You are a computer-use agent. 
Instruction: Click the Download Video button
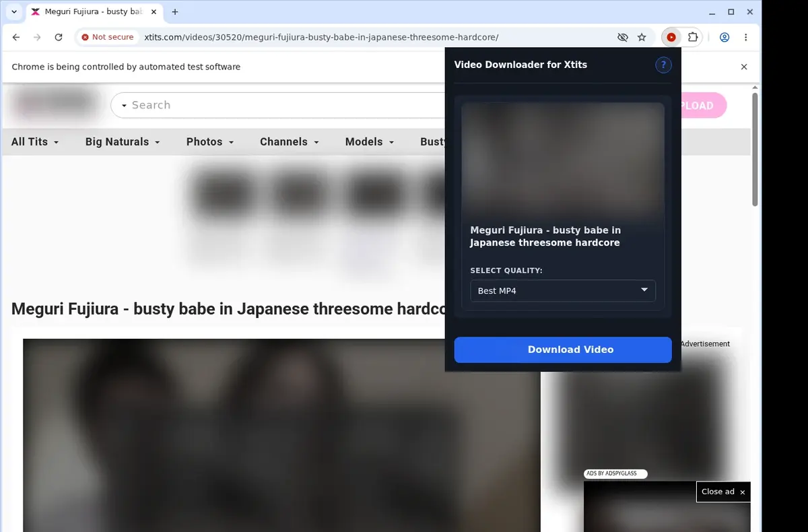[563, 350]
